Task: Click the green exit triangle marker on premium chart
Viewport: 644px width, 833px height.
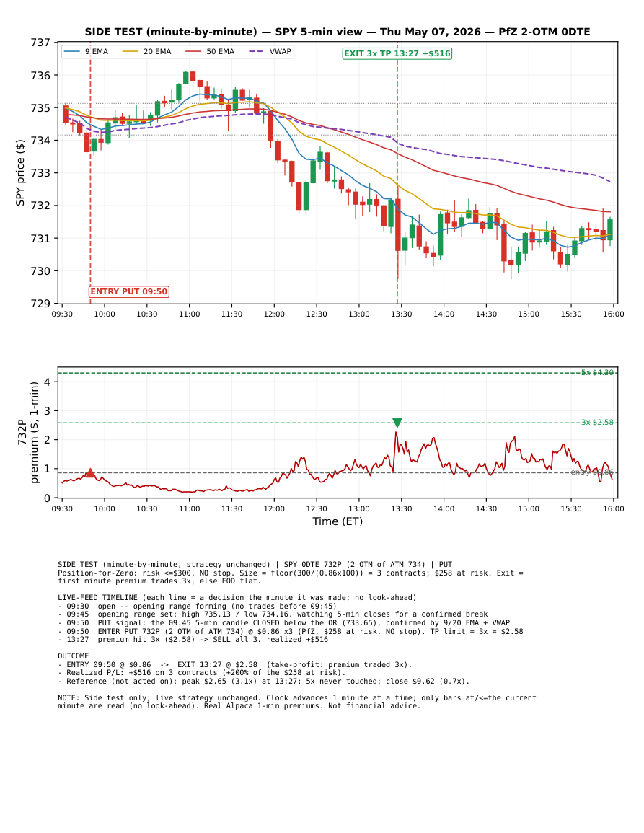Action: 397,423
